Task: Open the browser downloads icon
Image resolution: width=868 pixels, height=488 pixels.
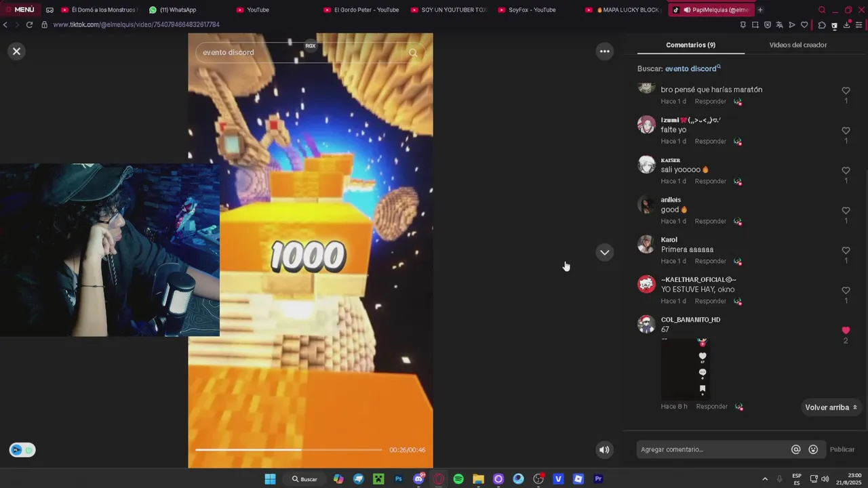Action: coord(846,25)
